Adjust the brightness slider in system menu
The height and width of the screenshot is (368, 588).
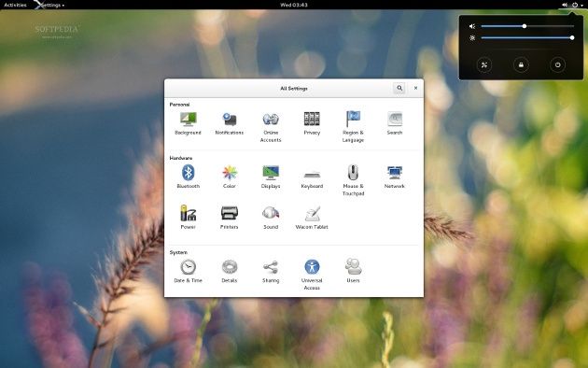pyautogui.click(x=527, y=38)
